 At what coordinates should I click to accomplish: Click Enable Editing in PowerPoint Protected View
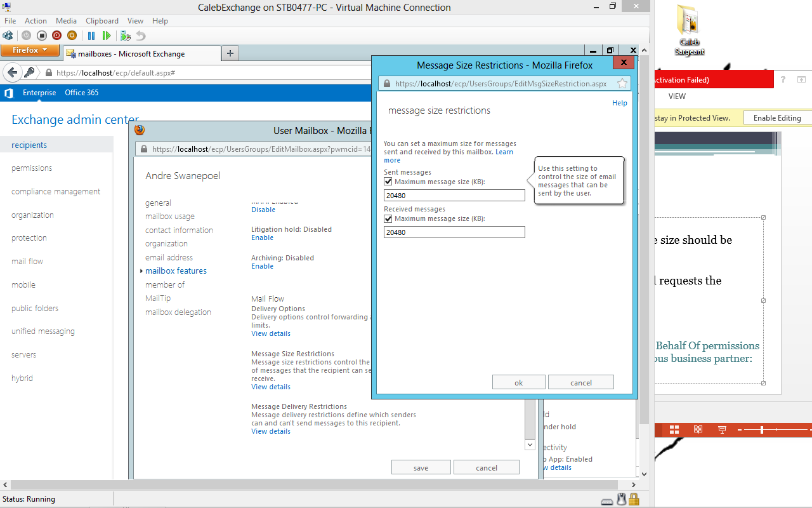[x=777, y=117]
